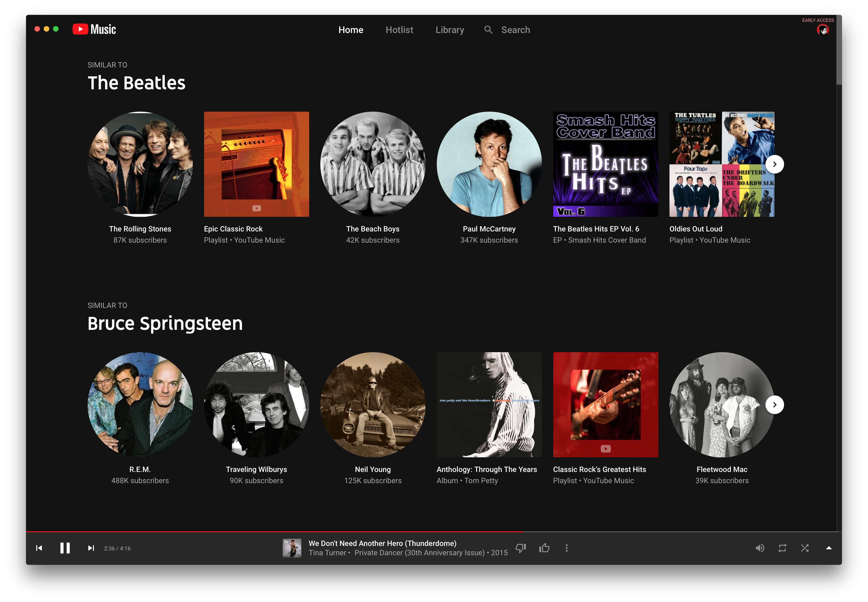Image resolution: width=868 pixels, height=602 pixels.
Task: Open the Library tab
Action: tap(450, 29)
